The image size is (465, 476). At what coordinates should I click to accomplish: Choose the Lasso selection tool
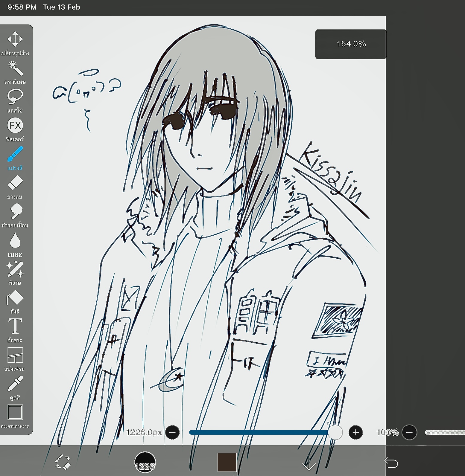pyautogui.click(x=15, y=97)
